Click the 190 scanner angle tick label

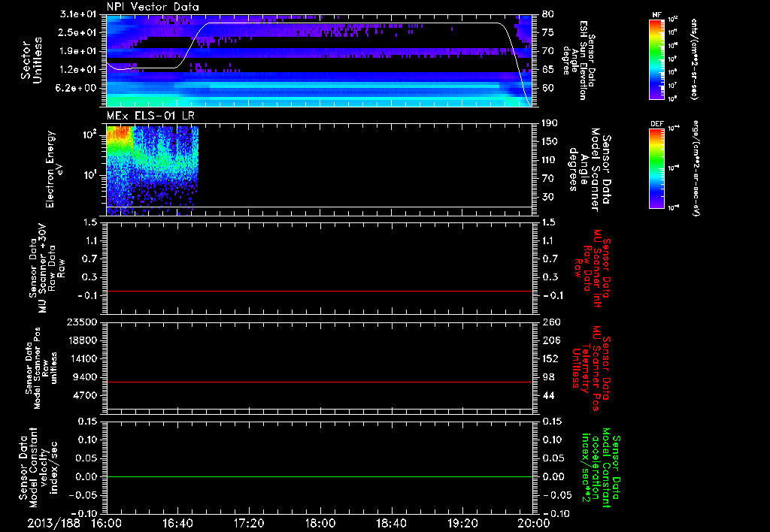(x=550, y=122)
